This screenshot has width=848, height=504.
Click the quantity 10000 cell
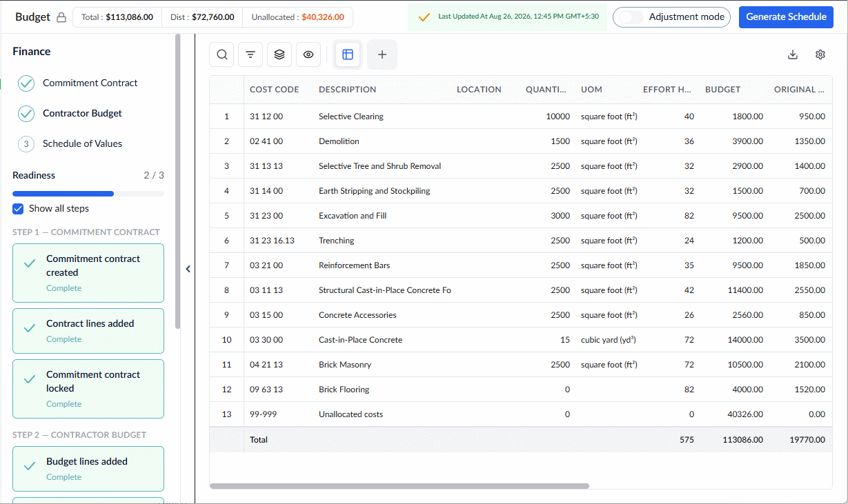[x=558, y=117]
